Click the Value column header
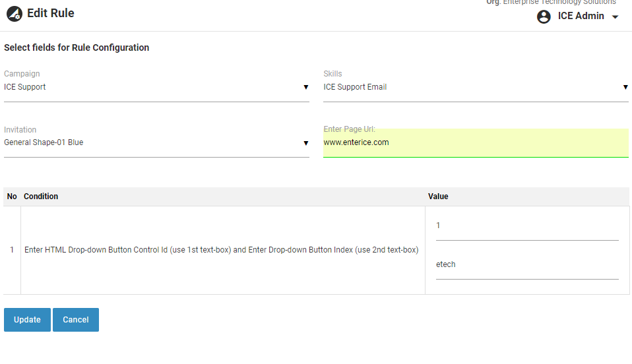Screen dimensions: 632x364 [438, 197]
